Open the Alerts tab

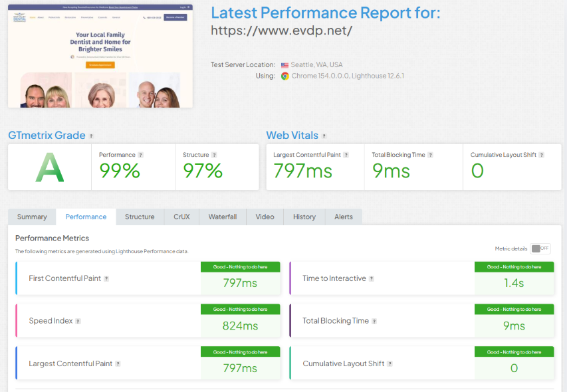tap(344, 217)
